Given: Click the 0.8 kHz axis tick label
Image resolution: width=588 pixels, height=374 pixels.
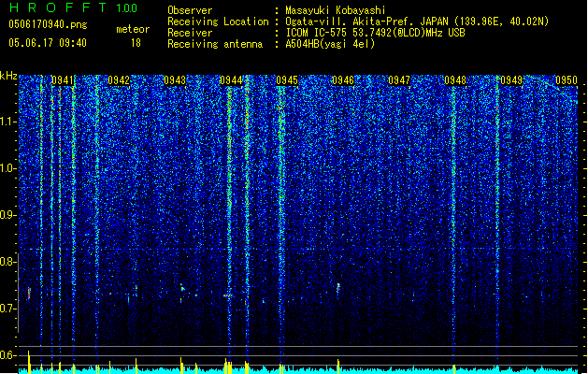Looking at the screenshot, I should click(x=8, y=262).
